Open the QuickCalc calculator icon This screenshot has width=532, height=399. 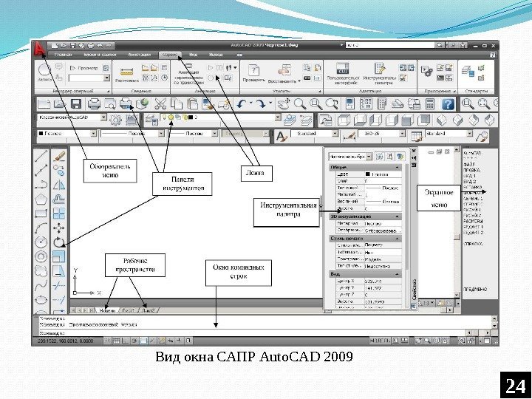tap(430, 104)
